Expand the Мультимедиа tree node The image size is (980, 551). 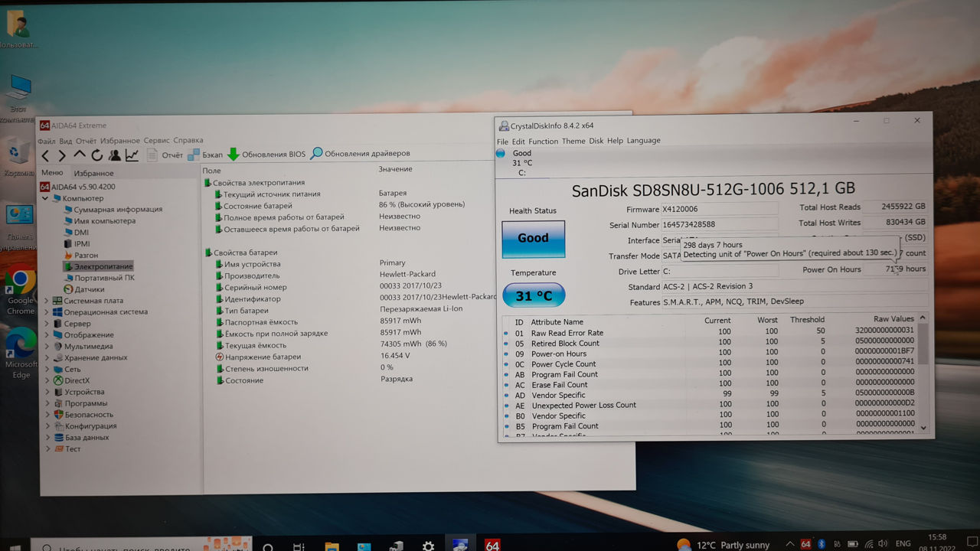point(46,347)
